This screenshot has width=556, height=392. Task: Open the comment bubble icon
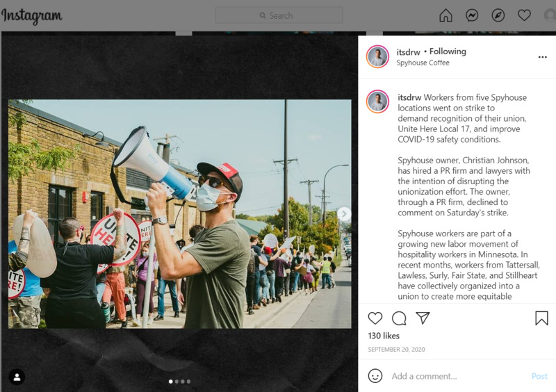399,318
